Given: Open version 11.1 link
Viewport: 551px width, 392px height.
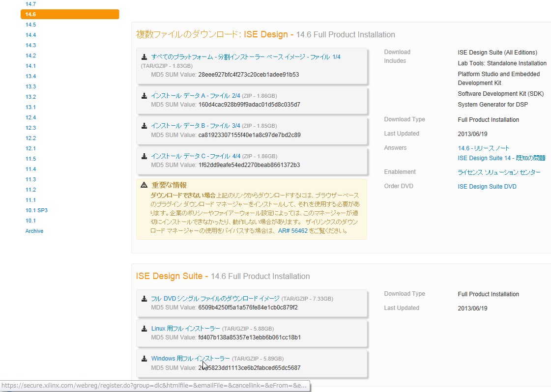Looking at the screenshot, I should click(x=30, y=200).
